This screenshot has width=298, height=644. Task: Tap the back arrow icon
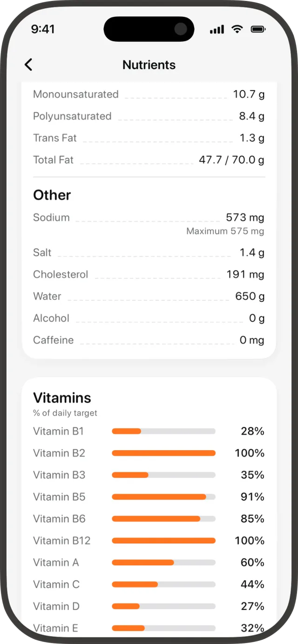pyautogui.click(x=28, y=65)
